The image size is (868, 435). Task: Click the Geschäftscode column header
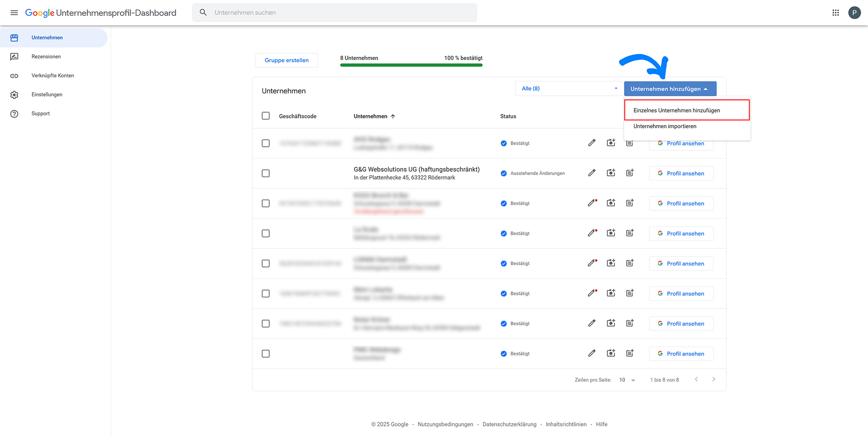pyautogui.click(x=298, y=117)
